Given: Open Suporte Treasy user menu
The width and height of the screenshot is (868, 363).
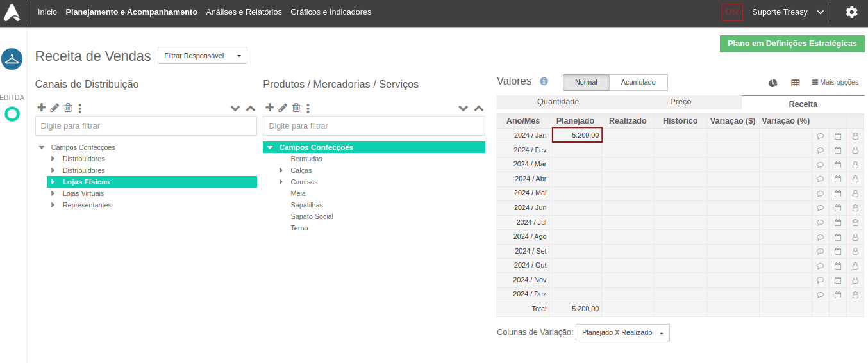Looking at the screenshot, I should (x=788, y=12).
